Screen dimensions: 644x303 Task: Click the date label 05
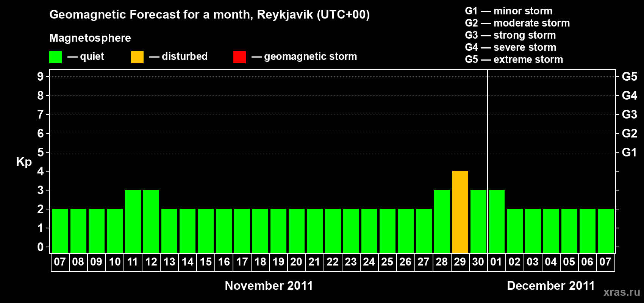569,262
